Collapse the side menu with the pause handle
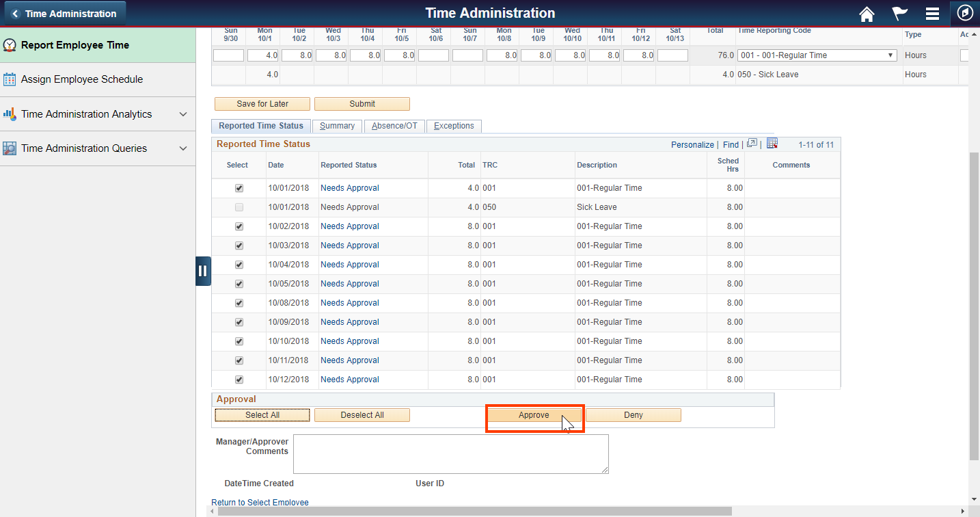 [203, 271]
